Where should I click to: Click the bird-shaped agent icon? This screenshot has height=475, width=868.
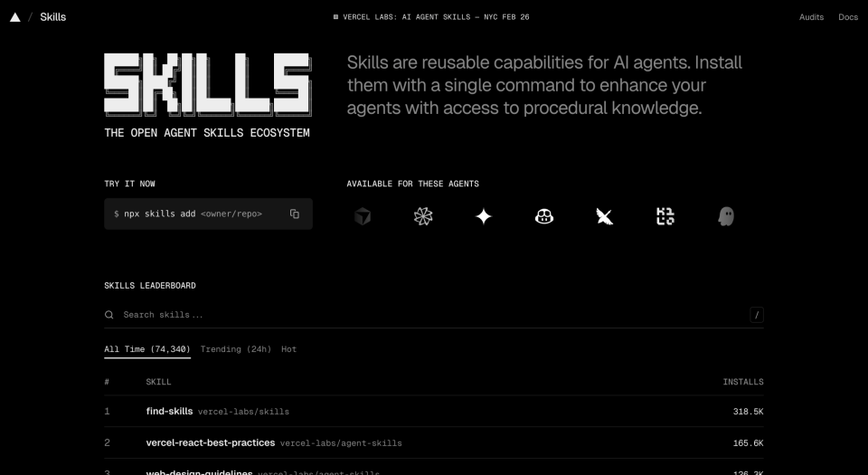point(605,216)
